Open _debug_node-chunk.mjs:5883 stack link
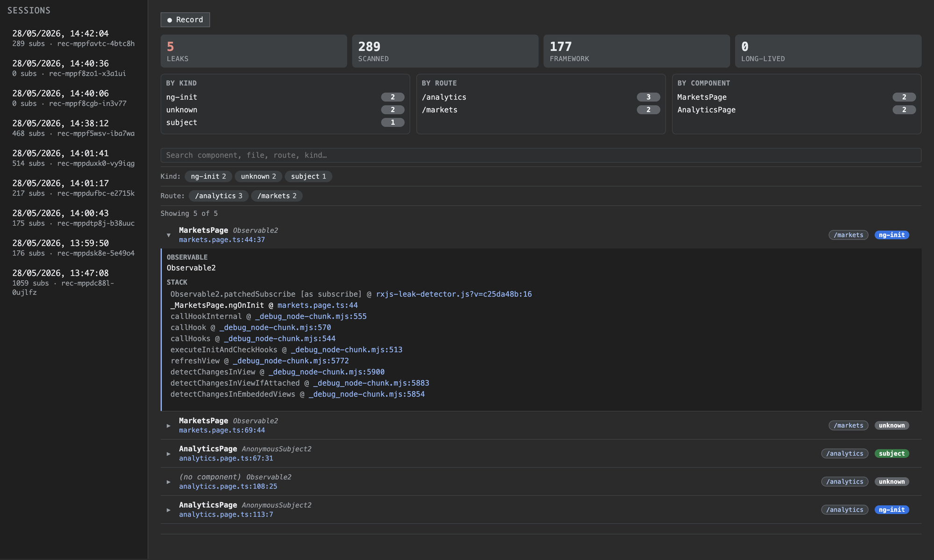This screenshot has width=934, height=560. point(371,383)
